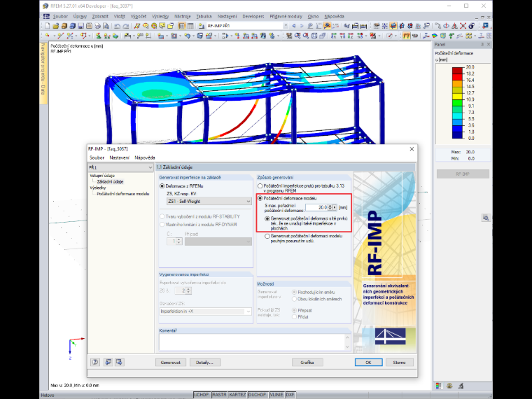Toggle UCHOP in the status bar
This screenshot has height=399, width=532.
(x=202, y=395)
